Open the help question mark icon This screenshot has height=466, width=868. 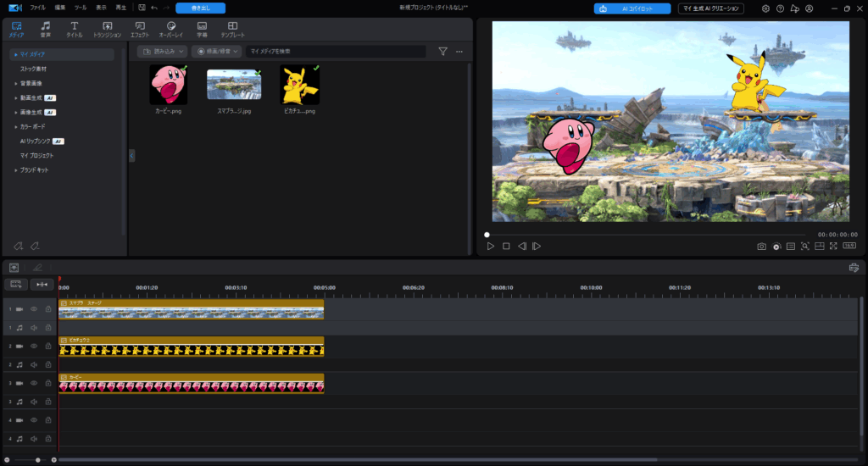tap(780, 8)
